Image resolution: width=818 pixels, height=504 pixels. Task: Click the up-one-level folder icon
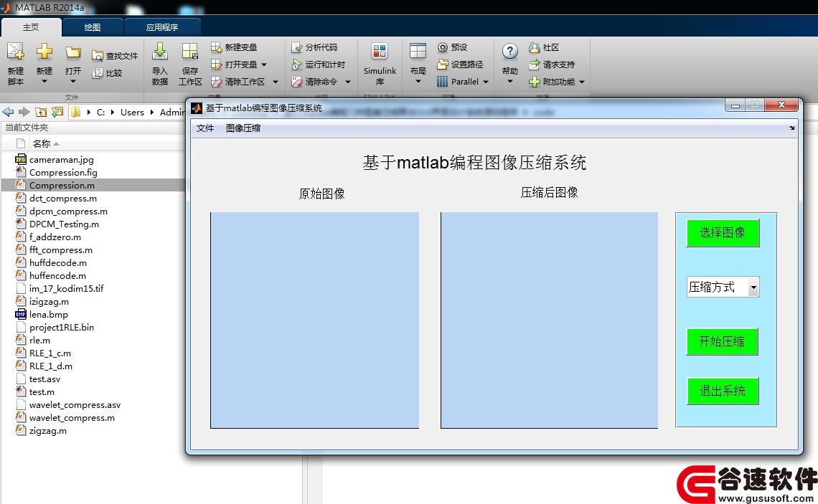click(41, 112)
